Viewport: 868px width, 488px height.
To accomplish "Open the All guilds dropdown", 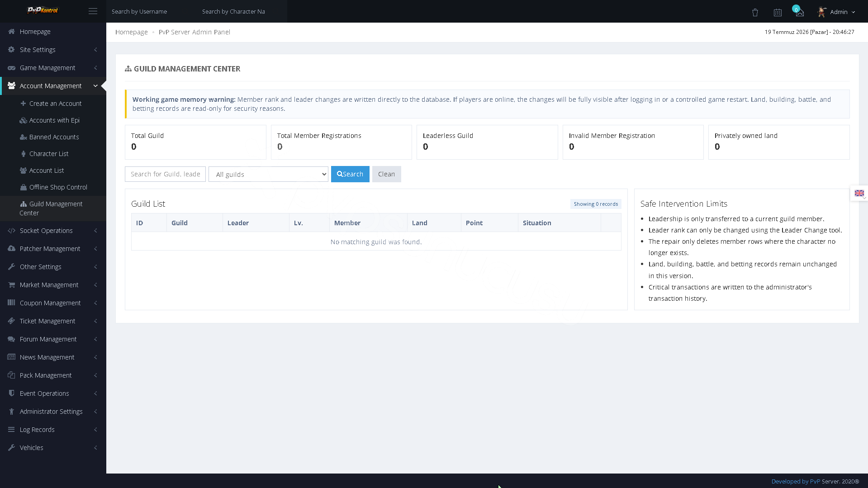I will coord(268,174).
